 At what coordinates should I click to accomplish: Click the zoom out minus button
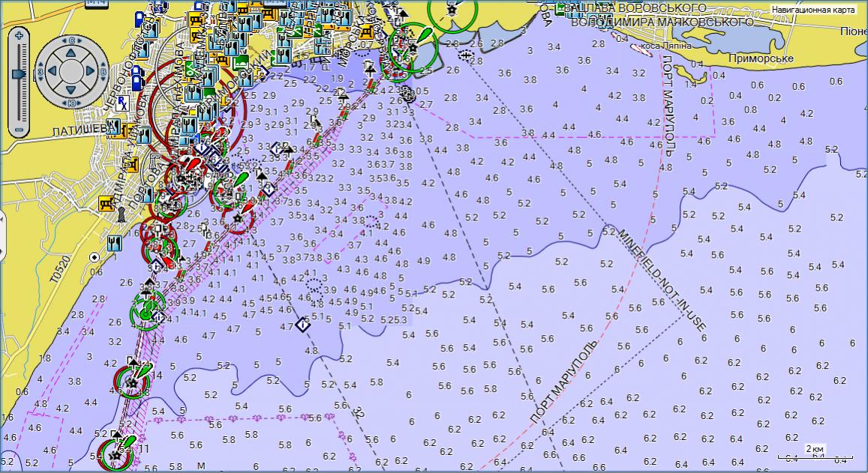pyautogui.click(x=19, y=128)
